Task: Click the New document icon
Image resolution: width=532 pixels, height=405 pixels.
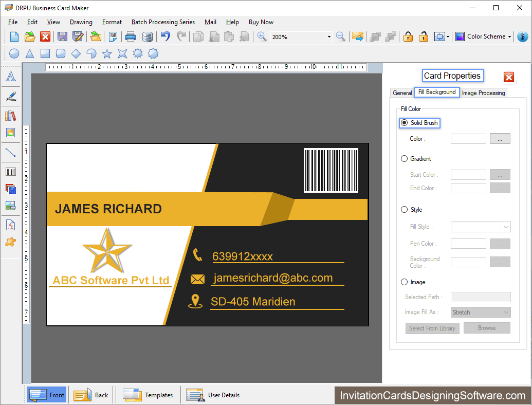Action: point(14,36)
